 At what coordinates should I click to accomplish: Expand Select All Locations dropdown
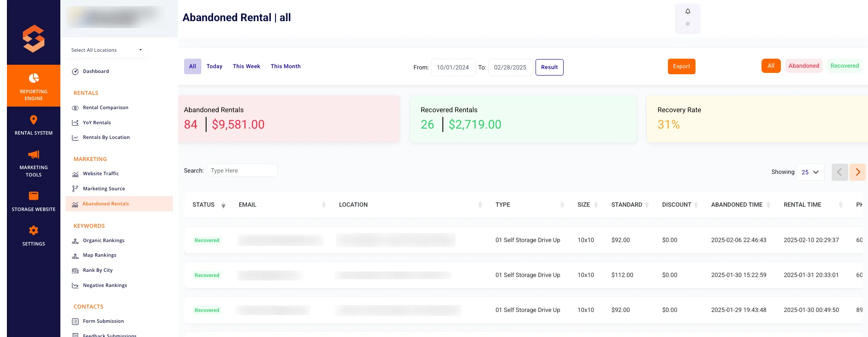107,50
